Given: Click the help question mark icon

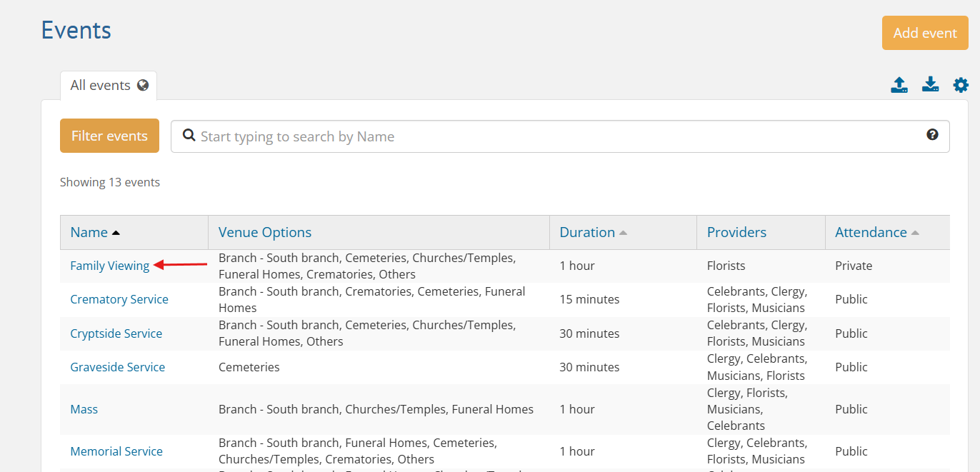Looking at the screenshot, I should coord(932,134).
